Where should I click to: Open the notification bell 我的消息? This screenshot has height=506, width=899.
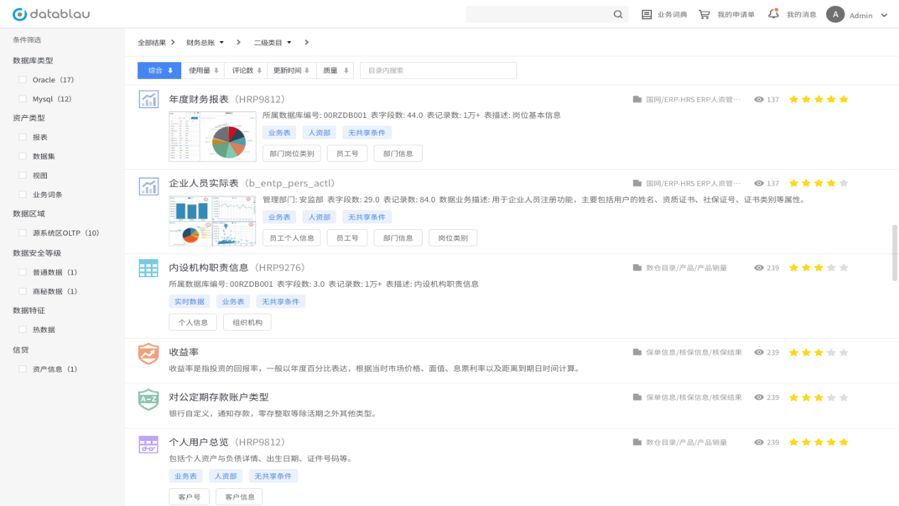pyautogui.click(x=773, y=14)
